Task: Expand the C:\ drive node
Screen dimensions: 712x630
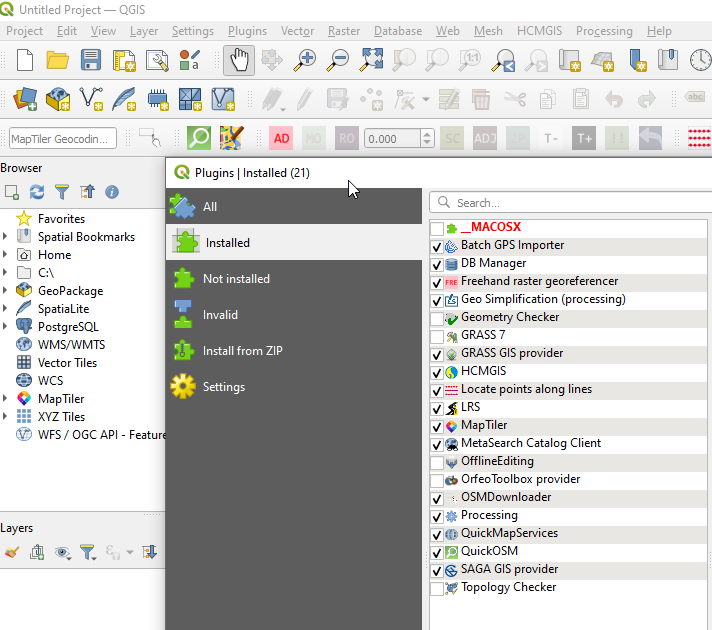Action: 5,272
